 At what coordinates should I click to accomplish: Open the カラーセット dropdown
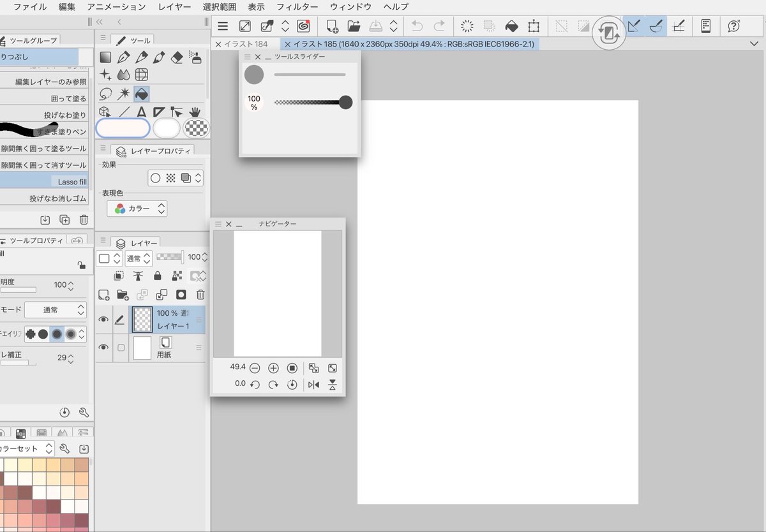pyautogui.click(x=27, y=448)
